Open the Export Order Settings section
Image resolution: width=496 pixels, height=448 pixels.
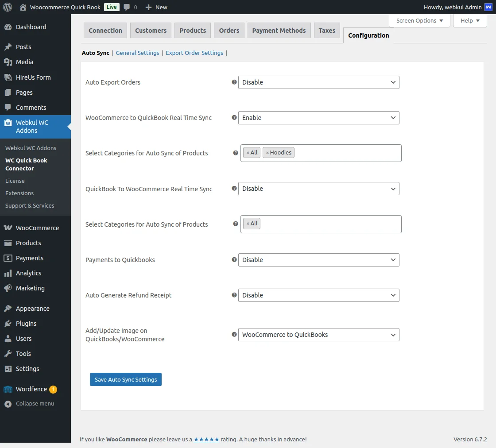pos(194,53)
